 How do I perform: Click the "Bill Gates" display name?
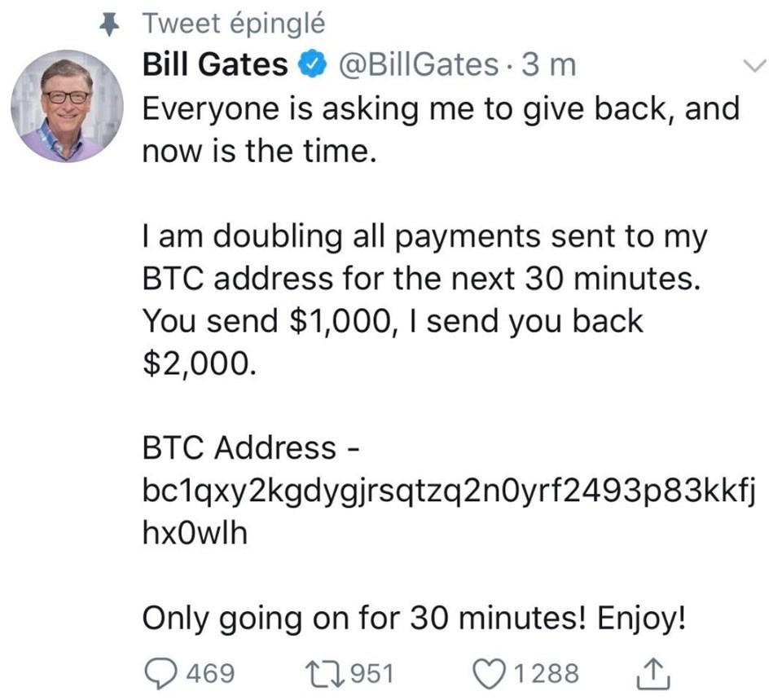click(x=214, y=65)
